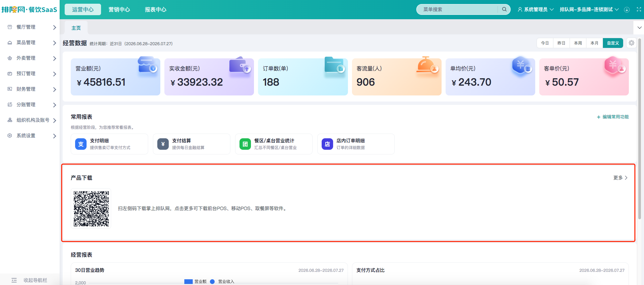
Task: Click the pink yen badge on 客单价 card
Action: [x=615, y=65]
